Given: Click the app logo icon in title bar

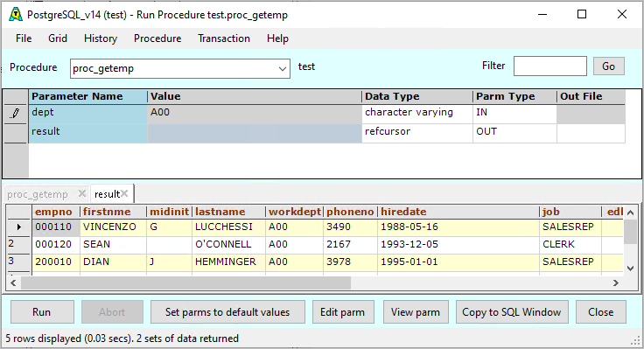Looking at the screenshot, I should tap(16, 15).
